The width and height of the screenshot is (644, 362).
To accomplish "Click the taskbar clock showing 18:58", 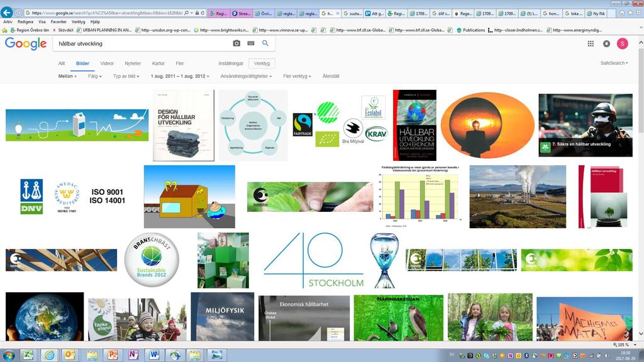I will 625,356.
